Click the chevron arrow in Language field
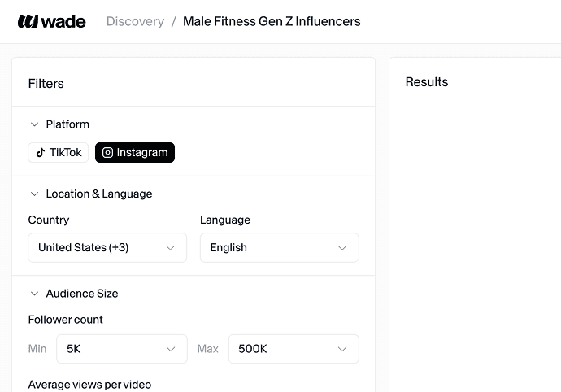Screen dimensions: 561x392 pyautogui.click(x=342, y=248)
